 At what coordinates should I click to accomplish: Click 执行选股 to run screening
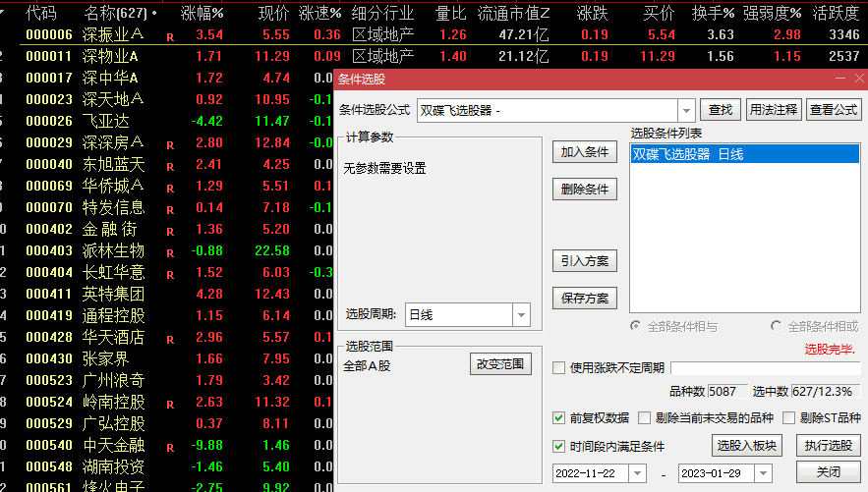coord(828,445)
